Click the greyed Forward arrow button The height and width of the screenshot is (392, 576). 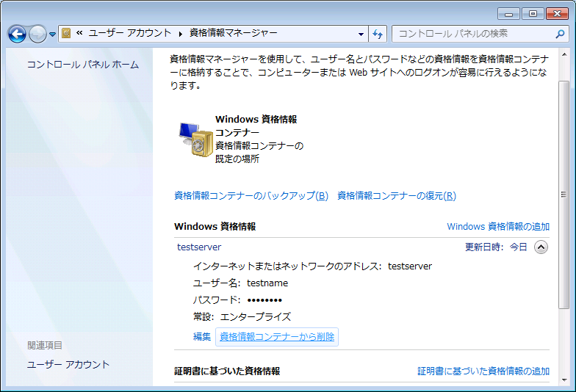click(37, 34)
